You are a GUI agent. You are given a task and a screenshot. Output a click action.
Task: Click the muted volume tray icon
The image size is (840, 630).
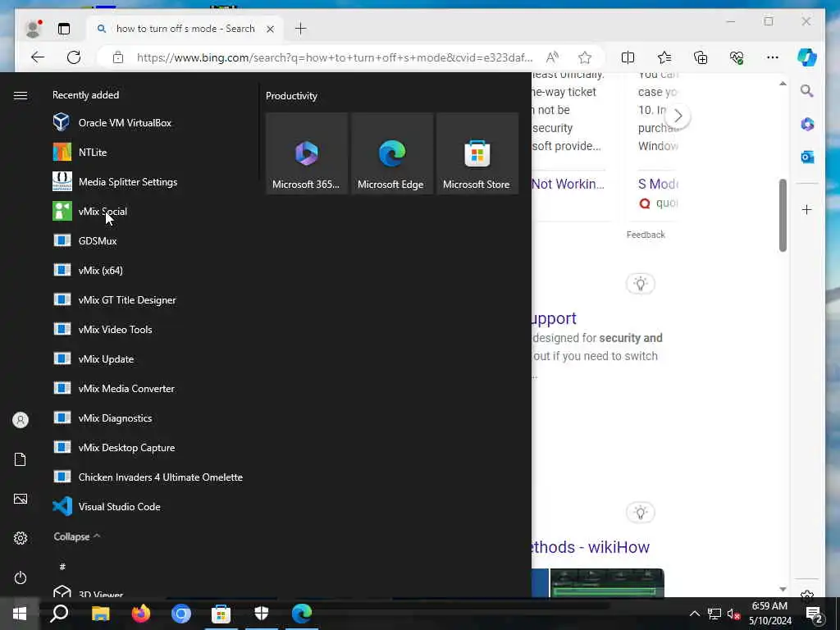coord(733,614)
